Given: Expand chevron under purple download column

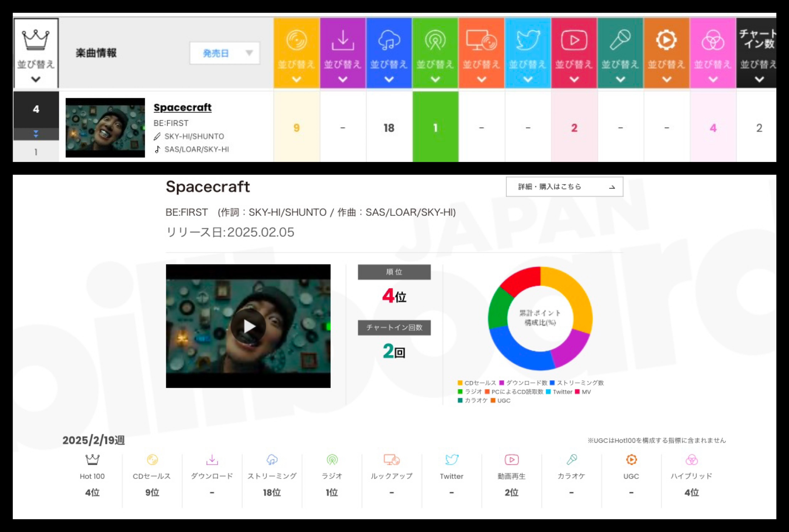Looking at the screenshot, I should 343,79.
